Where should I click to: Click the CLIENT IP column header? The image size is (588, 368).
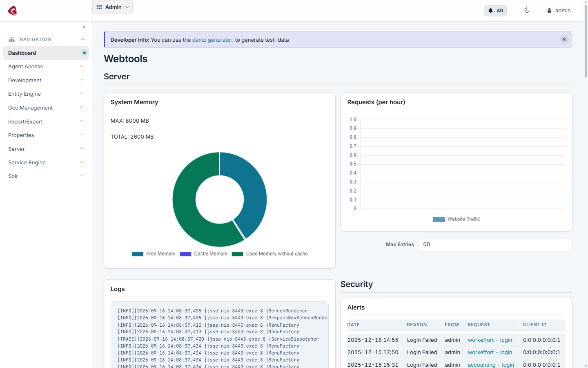click(535, 325)
